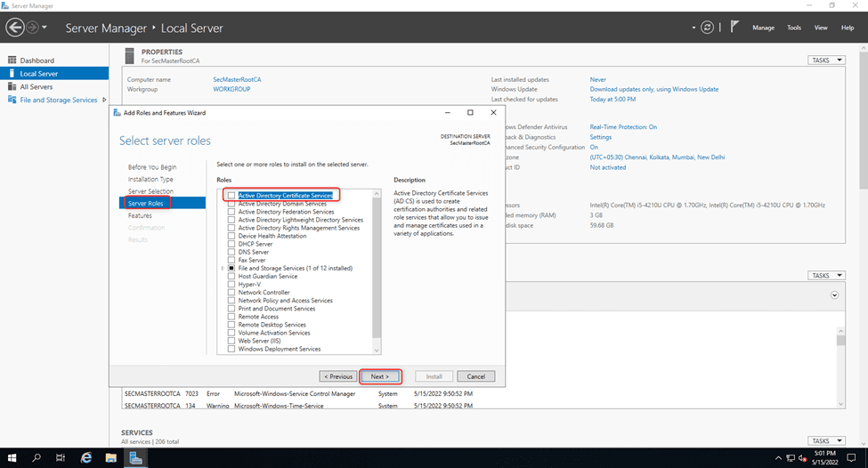The image size is (868, 468).
Task: Launch Internet Explorer from taskbar
Action: pyautogui.click(x=86, y=458)
